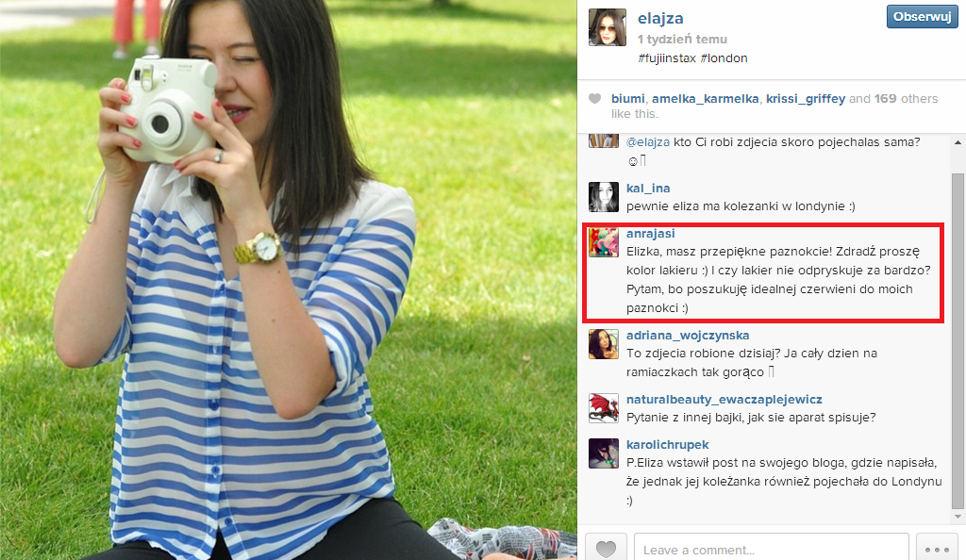The width and height of the screenshot is (966, 560).
Task: Open adriana_wojczynska's avatar thumbnail
Action: point(604,344)
